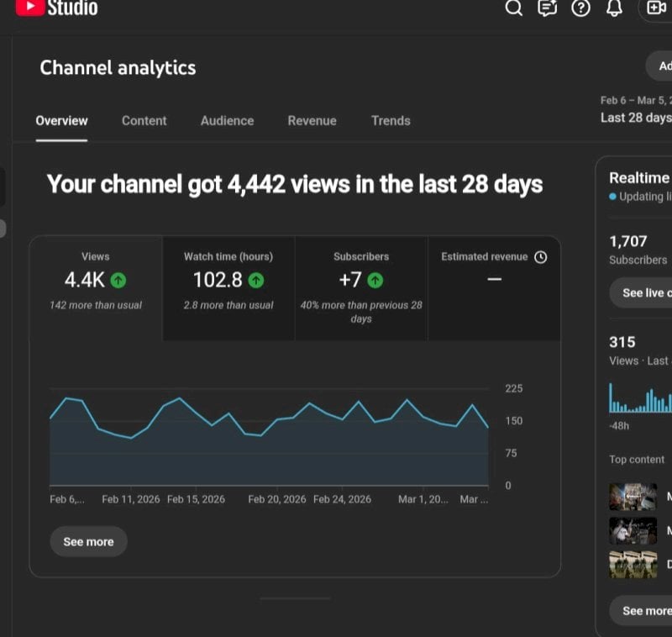The width and height of the screenshot is (672, 637).
Task: Open the send feedback icon
Action: coord(547,8)
